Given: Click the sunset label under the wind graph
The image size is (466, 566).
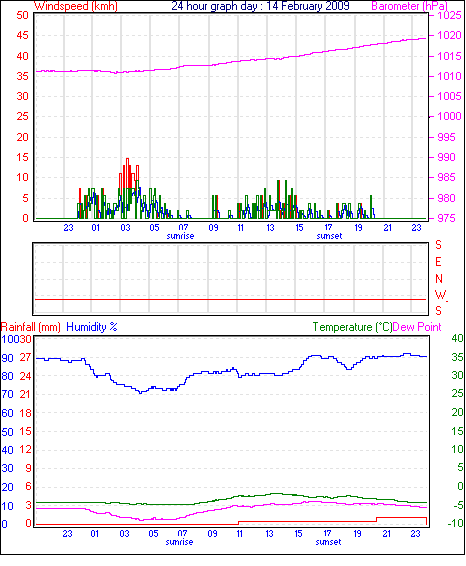Looking at the screenshot, I should click(x=329, y=236).
